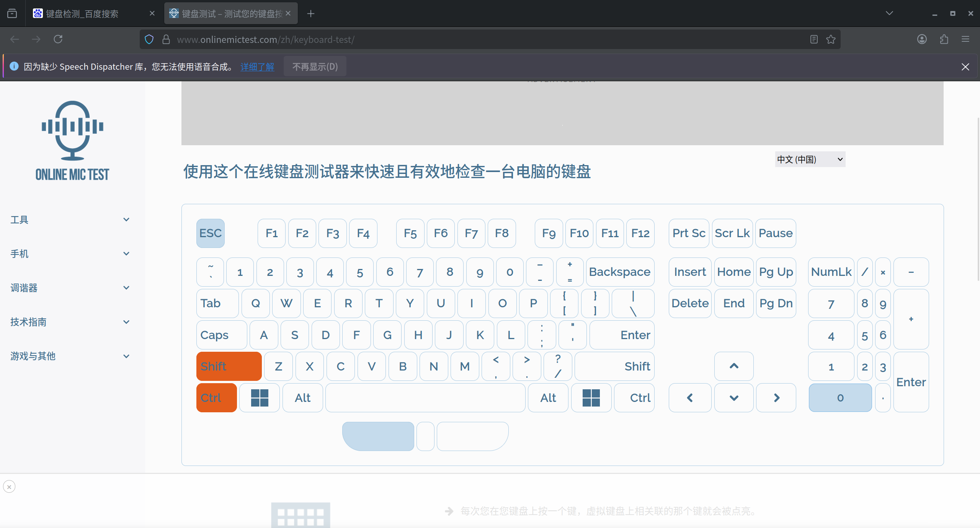
Task: Dismiss the Speech Dispatcher notification bar
Action: 965,67
